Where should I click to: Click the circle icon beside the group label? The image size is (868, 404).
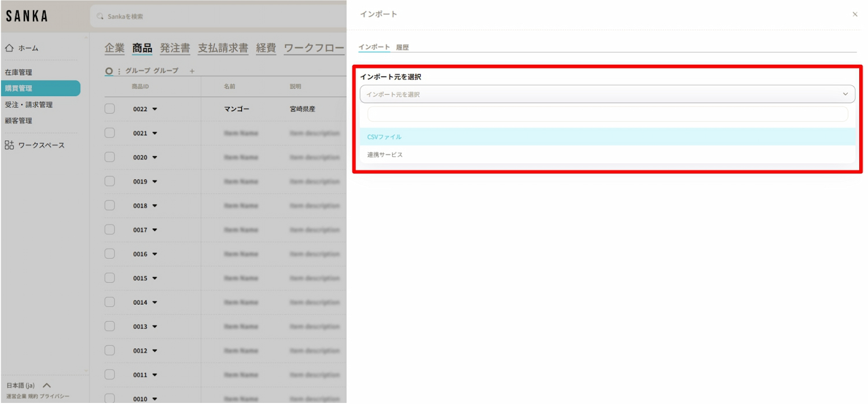[109, 71]
